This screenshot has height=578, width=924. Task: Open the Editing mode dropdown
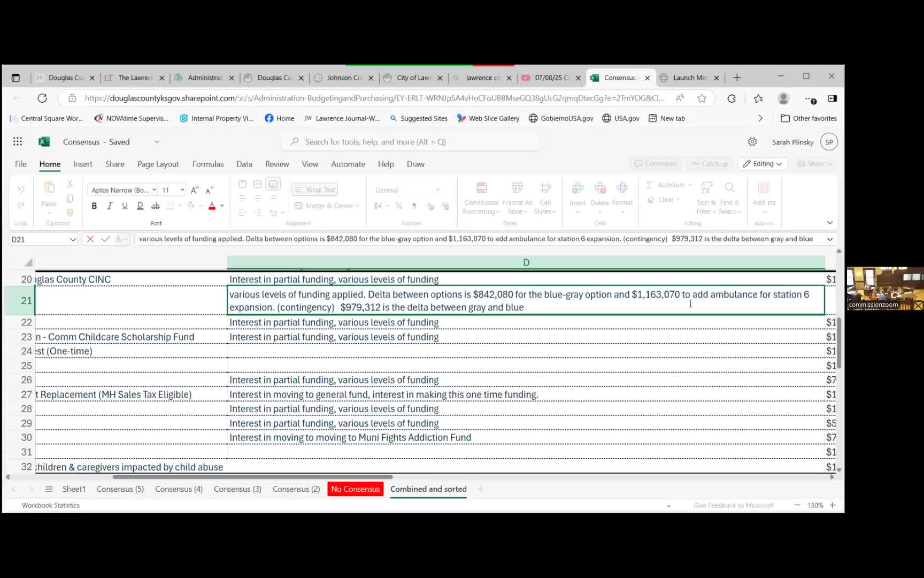tap(763, 164)
